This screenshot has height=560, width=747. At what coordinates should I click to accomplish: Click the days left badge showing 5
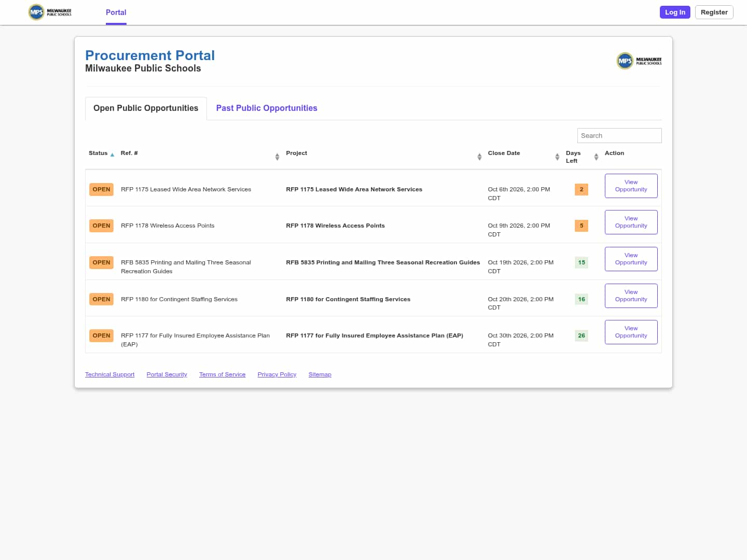(582, 226)
